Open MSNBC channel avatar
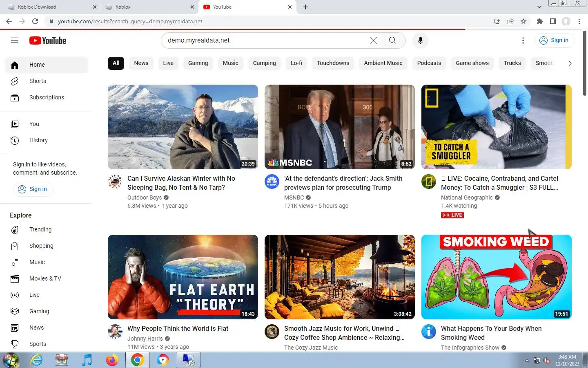The image size is (588, 368). click(272, 182)
